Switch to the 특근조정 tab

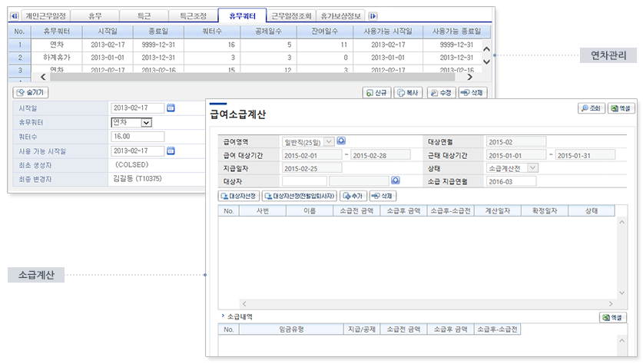tap(187, 15)
